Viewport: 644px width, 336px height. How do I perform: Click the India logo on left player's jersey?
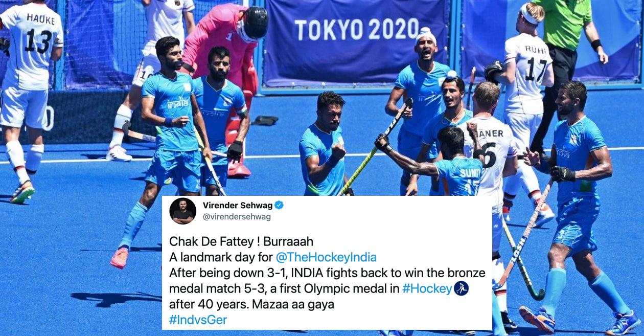tap(178, 103)
